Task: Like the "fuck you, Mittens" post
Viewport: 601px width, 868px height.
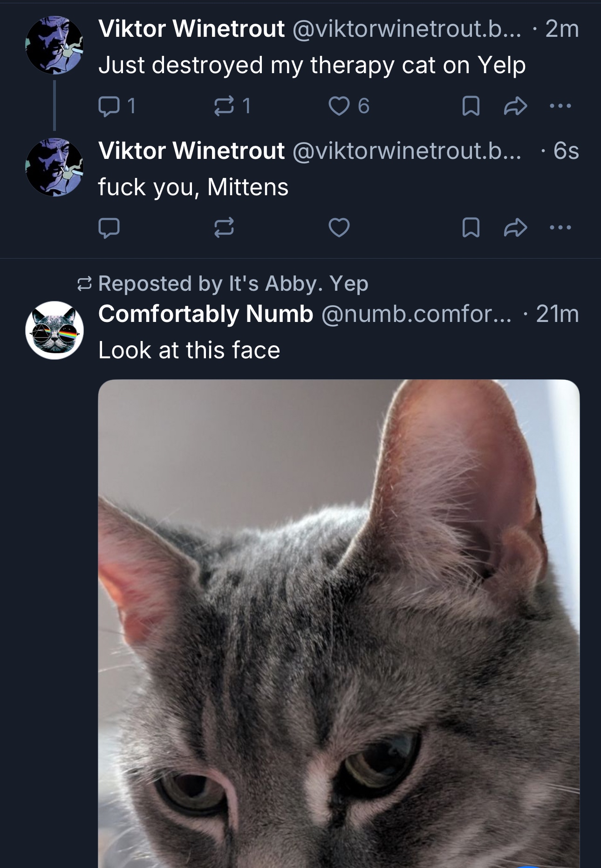Action: pos(339,228)
